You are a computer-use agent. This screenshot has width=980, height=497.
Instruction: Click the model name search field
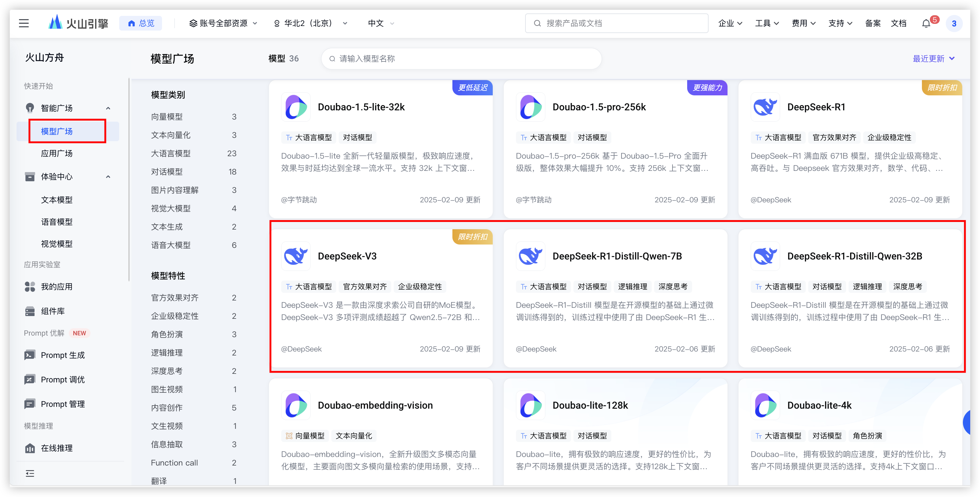(x=461, y=59)
